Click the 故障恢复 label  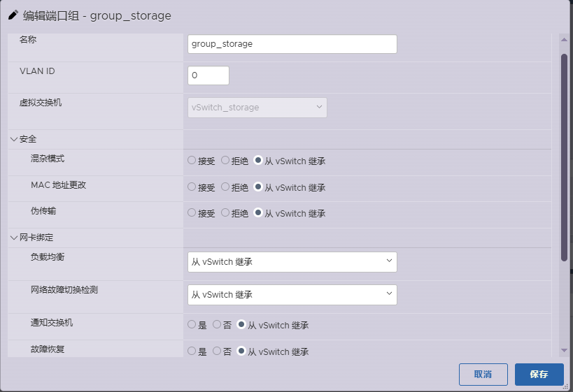tap(48, 349)
